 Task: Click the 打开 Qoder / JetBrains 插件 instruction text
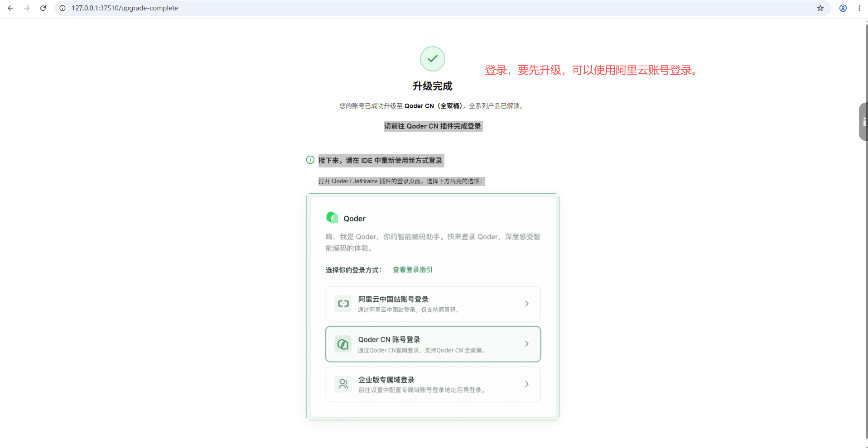pyautogui.click(x=401, y=181)
